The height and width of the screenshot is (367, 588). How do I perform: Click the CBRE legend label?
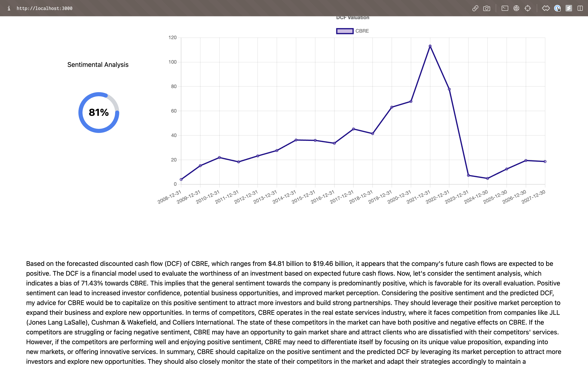362,31
